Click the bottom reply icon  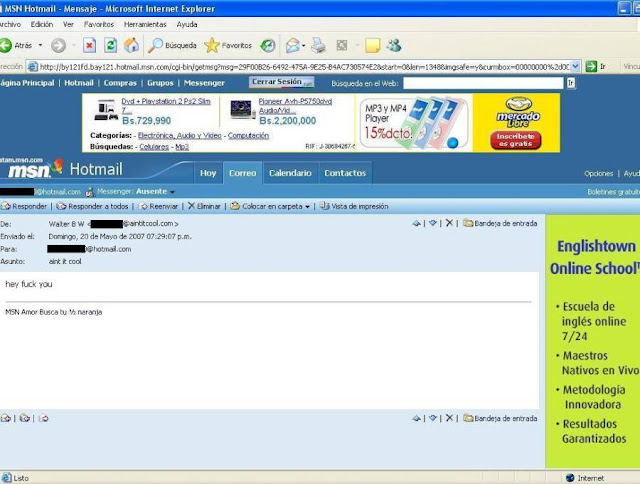point(6,418)
